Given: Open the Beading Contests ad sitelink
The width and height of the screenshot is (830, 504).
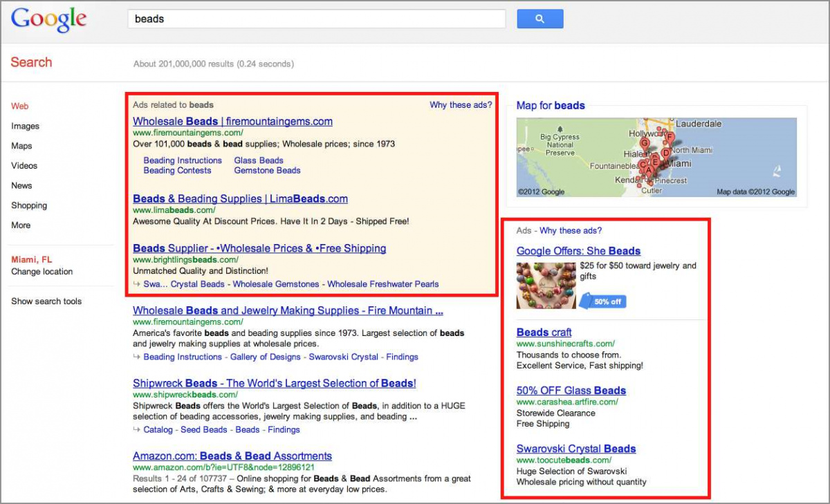Looking at the screenshot, I should pos(177,170).
